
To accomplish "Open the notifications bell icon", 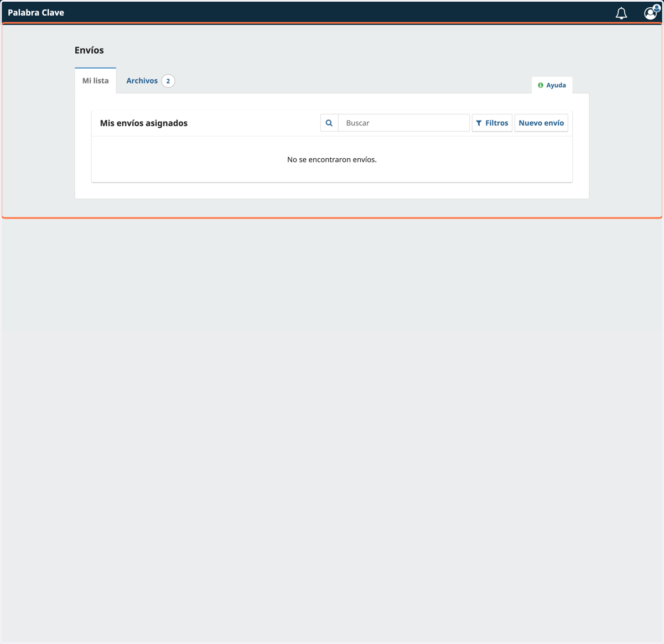I will (621, 13).
